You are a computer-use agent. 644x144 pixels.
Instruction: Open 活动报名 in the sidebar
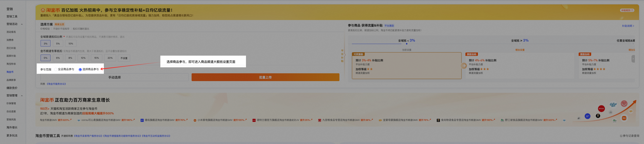11,32
